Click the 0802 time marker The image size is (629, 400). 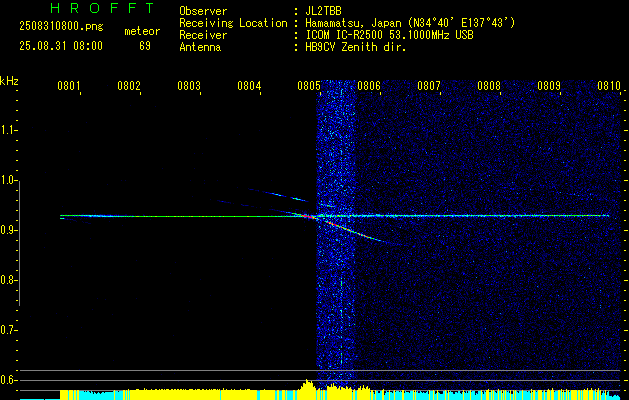click(129, 86)
